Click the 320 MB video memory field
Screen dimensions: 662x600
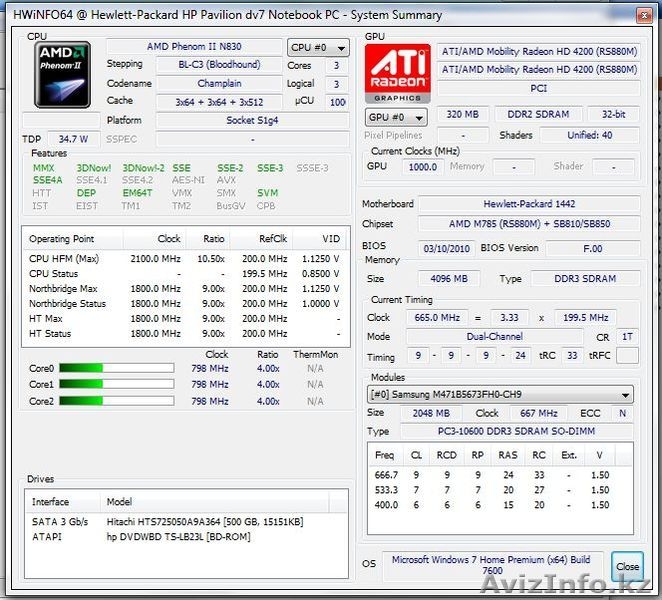tap(463, 114)
